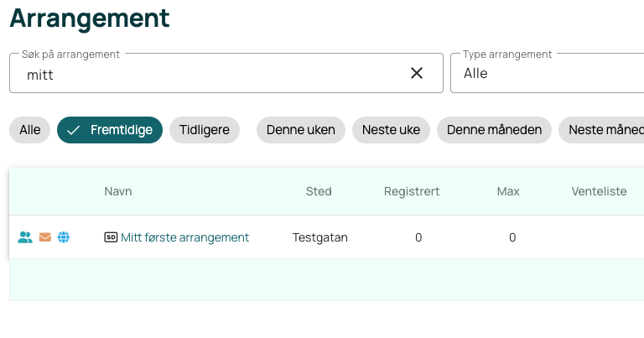Enable the Tidligere filter chip
644x338 pixels.
point(205,130)
